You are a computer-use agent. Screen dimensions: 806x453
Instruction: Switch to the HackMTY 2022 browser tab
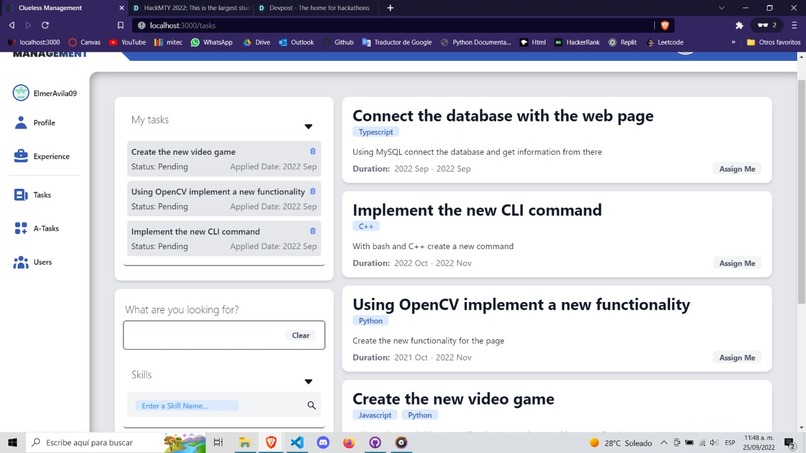tap(191, 8)
